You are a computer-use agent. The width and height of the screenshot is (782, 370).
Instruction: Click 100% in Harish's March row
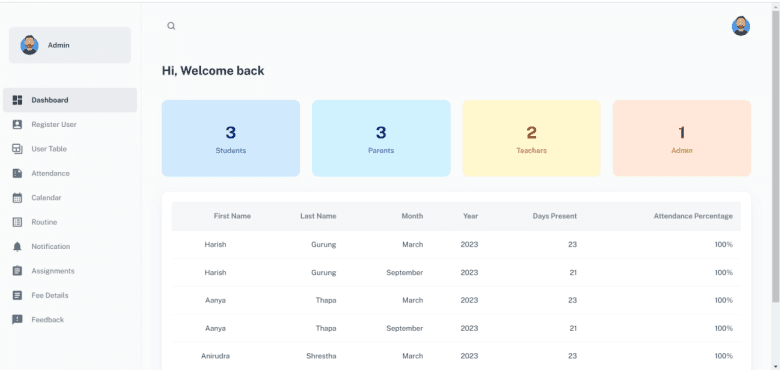724,245
